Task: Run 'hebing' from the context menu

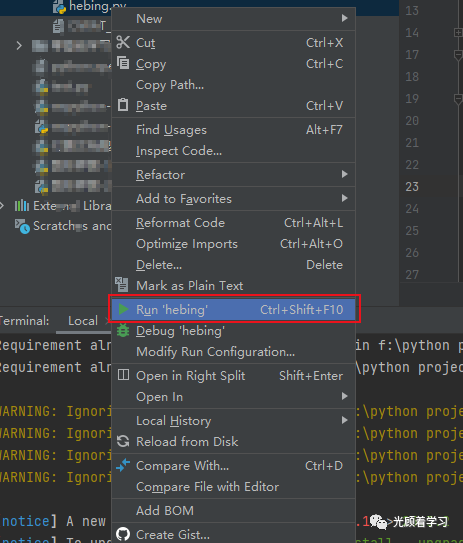Action: (234, 309)
